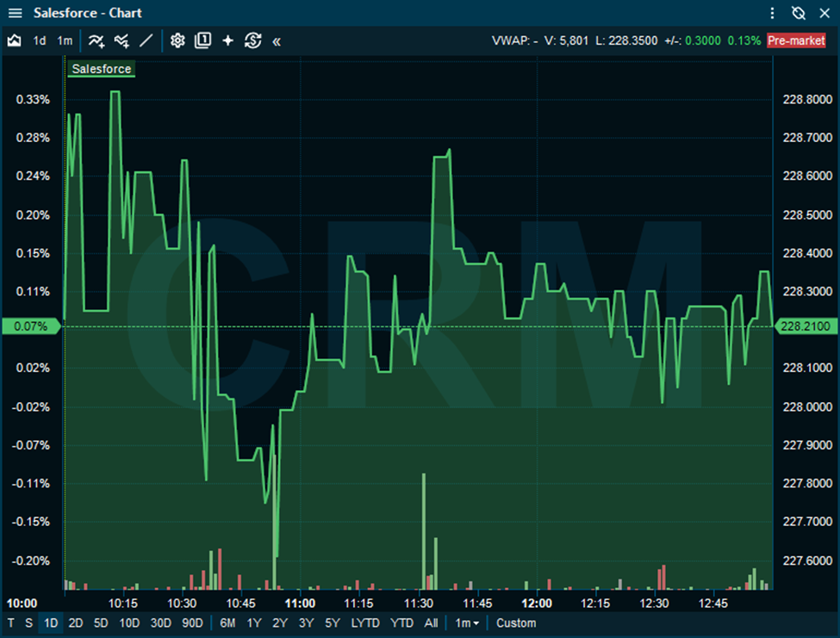Collapse toolbar using double chevron arrow
Viewport: 840px width, 638px height.
277,40
